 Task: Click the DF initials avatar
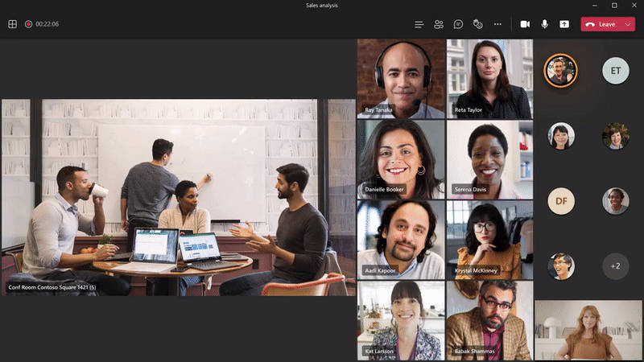[x=561, y=201]
